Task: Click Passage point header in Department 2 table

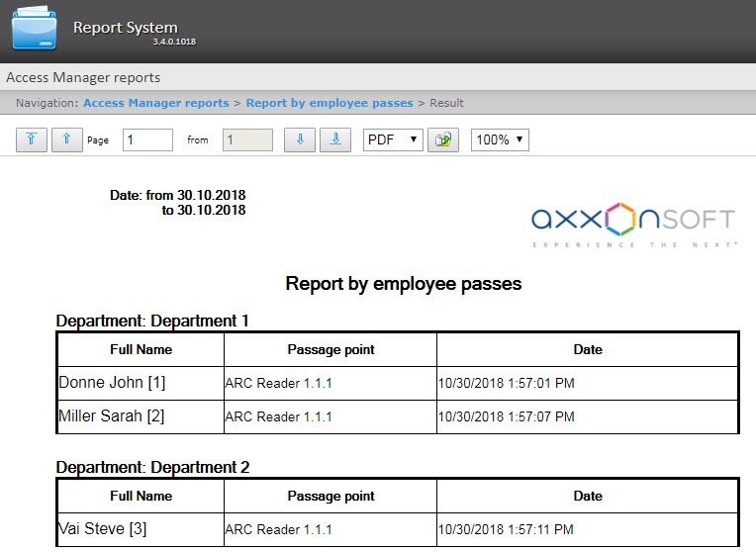Action: pyautogui.click(x=331, y=496)
